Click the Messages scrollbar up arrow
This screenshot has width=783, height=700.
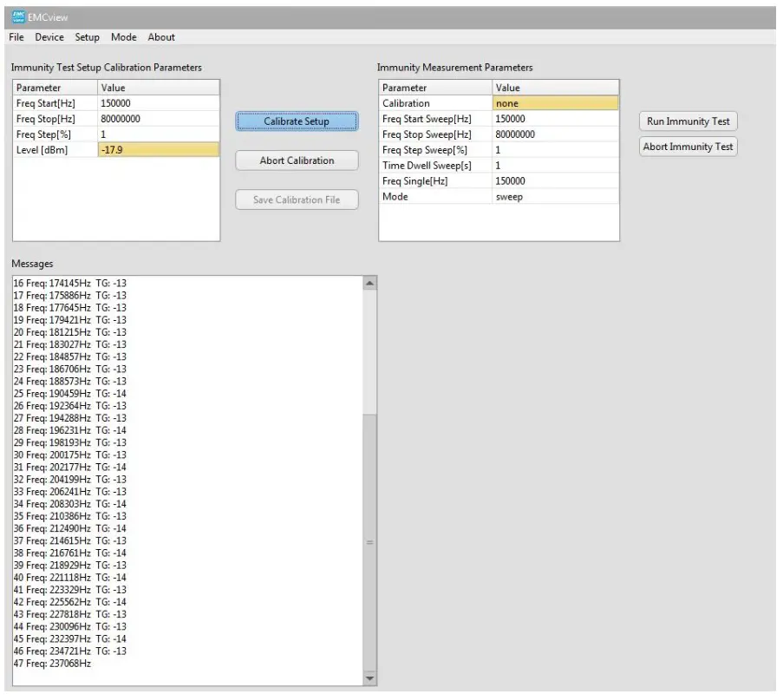[x=369, y=284]
